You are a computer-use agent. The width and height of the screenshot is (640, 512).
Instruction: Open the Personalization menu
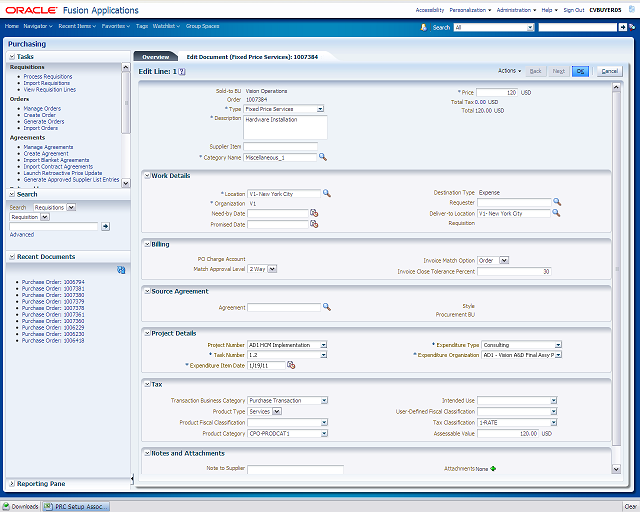(x=470, y=10)
